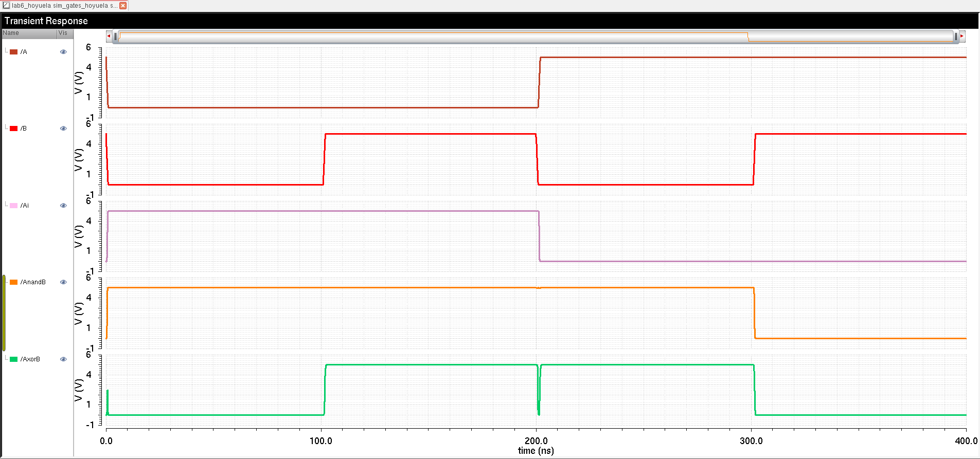Viewport: 980px width, 459px height.
Task: Click the 400.0 time axis label
Action: point(966,441)
